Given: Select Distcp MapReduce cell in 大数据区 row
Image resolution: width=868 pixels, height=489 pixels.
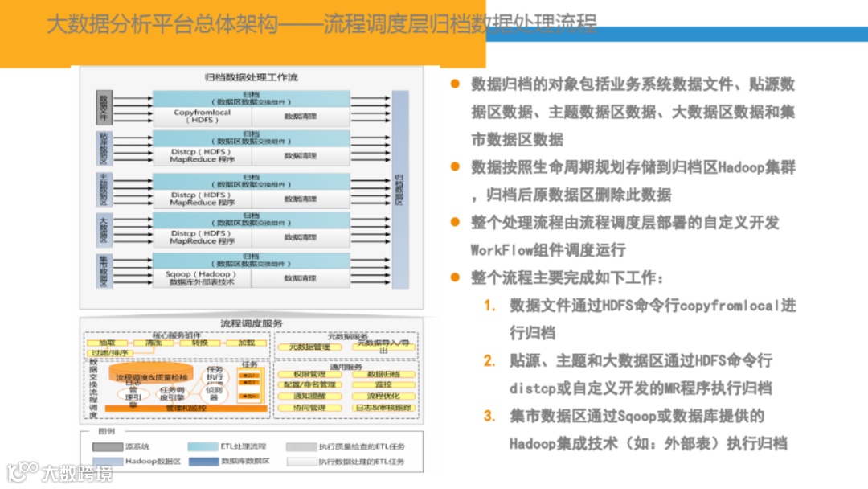Looking at the screenshot, I should coord(202,237).
